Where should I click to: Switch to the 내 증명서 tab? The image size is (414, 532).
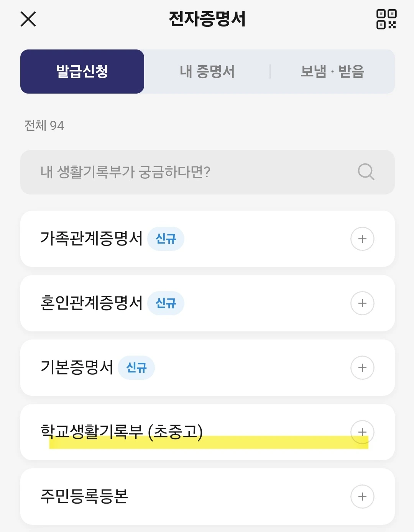click(207, 71)
